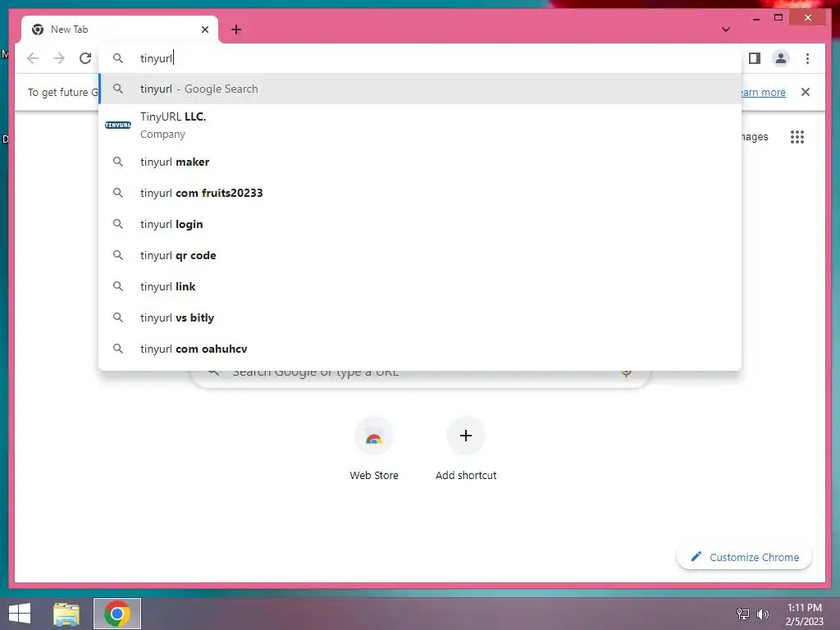This screenshot has width=840, height=630.
Task: Go back using the back arrow
Action: pos(33,58)
